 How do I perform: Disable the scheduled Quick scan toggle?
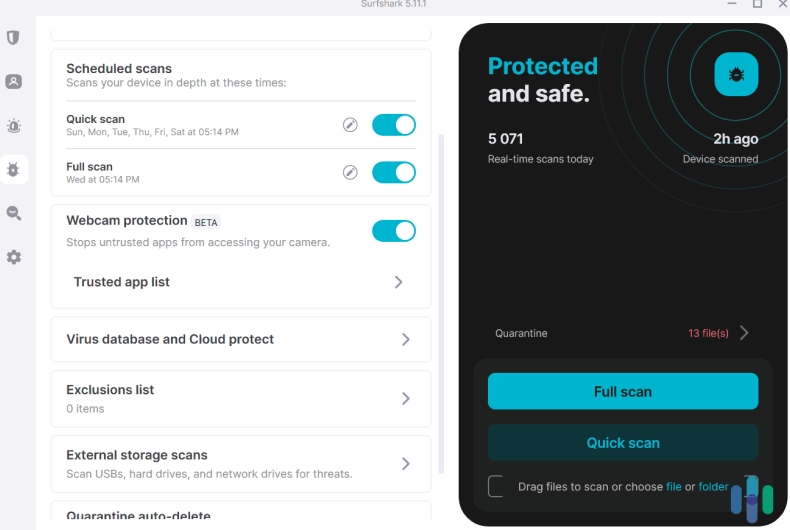pos(393,125)
